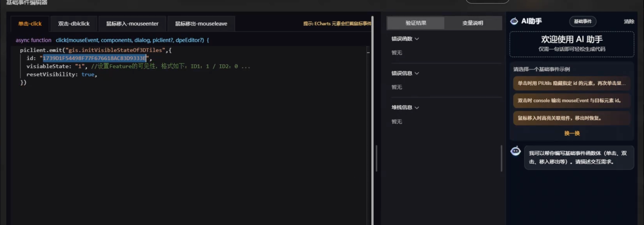Screen dimensions: 644x225
Task: Click the selected id string in code
Action: (95, 58)
